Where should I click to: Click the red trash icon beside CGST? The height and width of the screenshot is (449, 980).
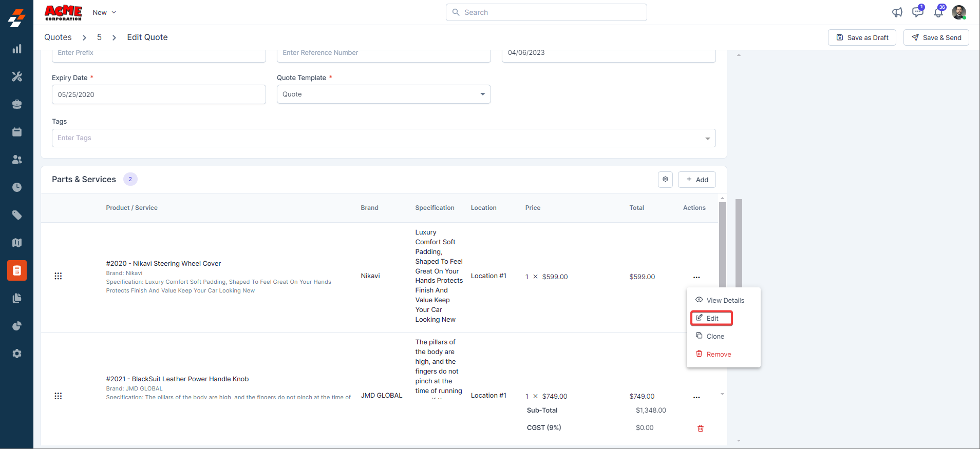700,428
